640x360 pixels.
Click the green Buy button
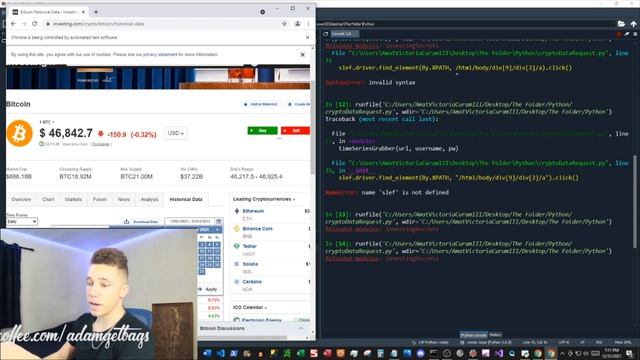(262, 131)
